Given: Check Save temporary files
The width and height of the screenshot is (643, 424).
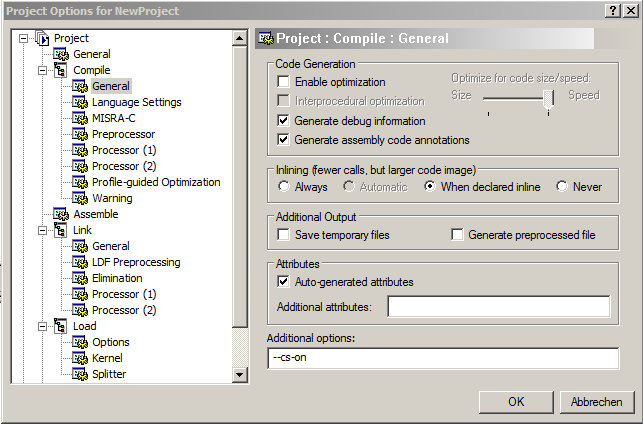Looking at the screenshot, I should point(283,235).
